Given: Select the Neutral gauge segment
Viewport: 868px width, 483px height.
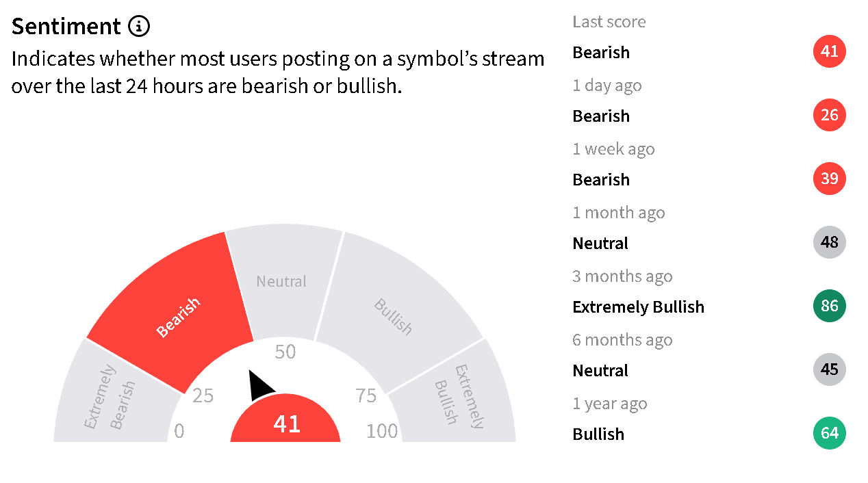Looking at the screenshot, I should coord(282,282).
